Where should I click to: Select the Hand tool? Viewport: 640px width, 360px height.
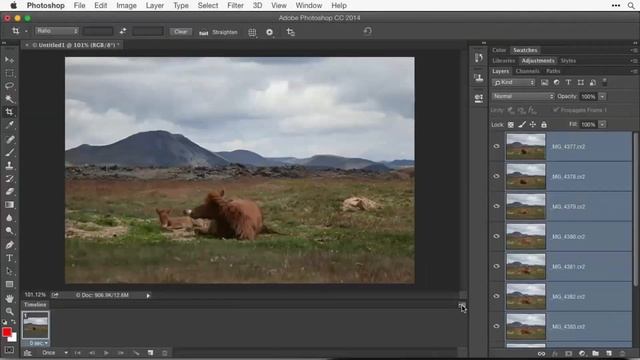(x=9, y=298)
